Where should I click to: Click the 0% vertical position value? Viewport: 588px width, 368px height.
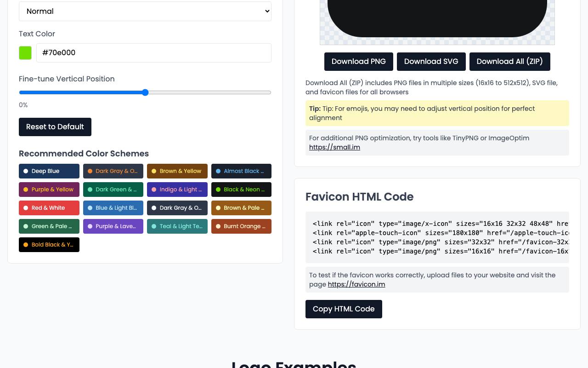click(x=23, y=105)
